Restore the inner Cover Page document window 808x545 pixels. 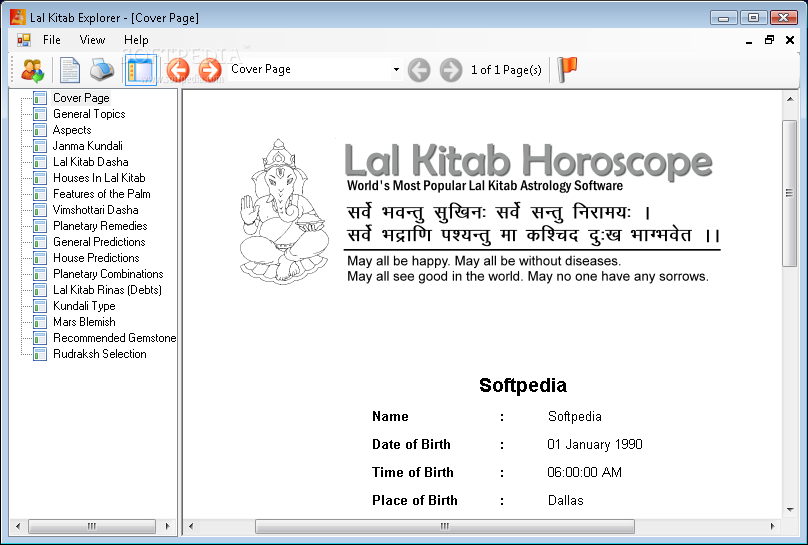coord(769,40)
